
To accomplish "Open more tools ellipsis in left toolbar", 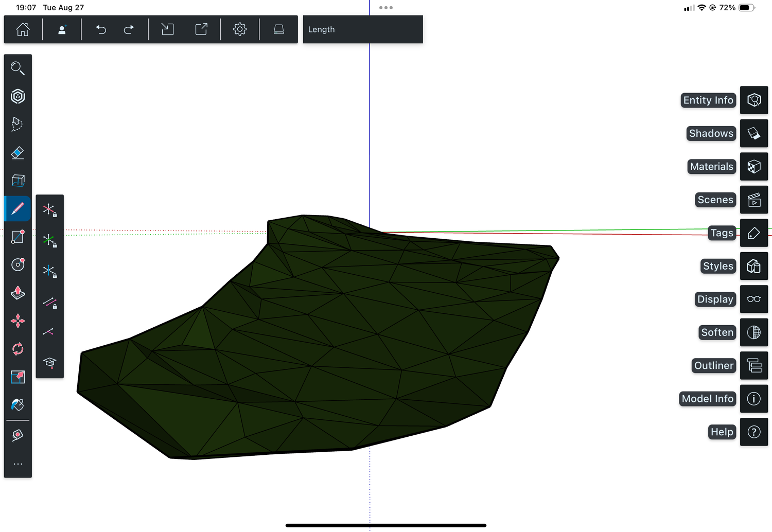I will (x=17, y=464).
